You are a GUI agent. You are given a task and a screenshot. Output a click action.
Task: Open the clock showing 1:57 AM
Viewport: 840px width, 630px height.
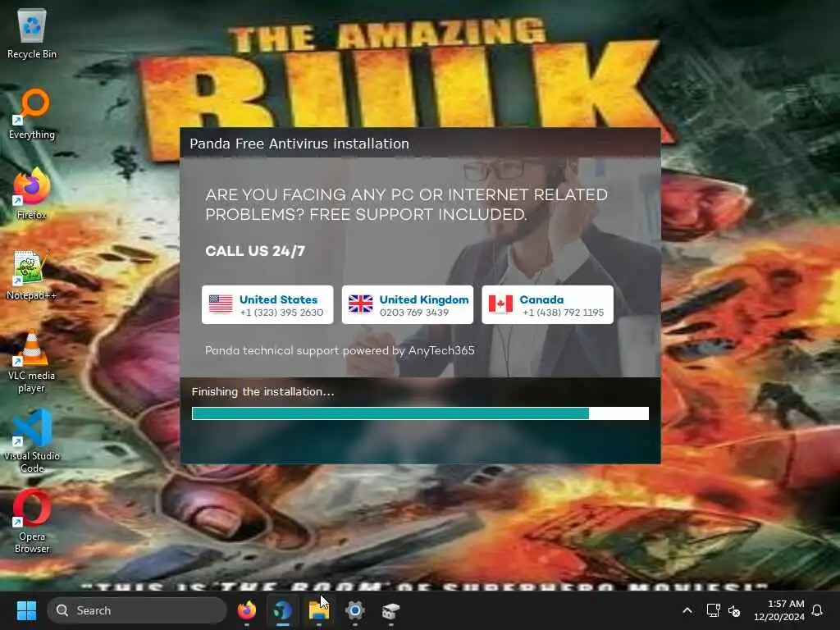coord(779,610)
